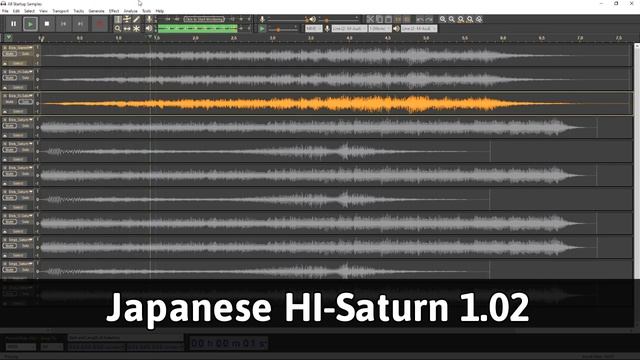The width and height of the screenshot is (640, 360).
Task: Open the Effect menu
Action: [x=114, y=11]
